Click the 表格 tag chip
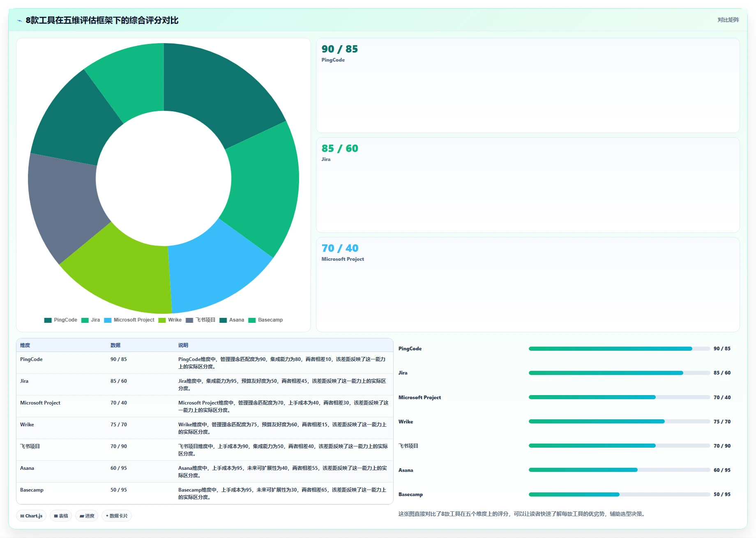The width and height of the screenshot is (756, 538). pos(61,516)
